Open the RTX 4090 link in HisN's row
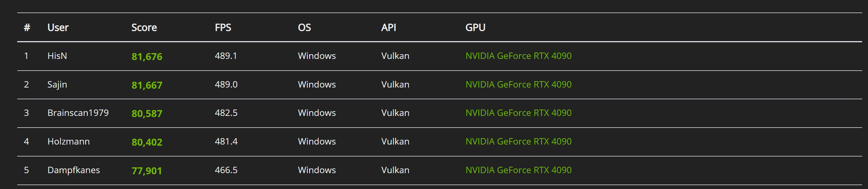The height and width of the screenshot is (189, 868). pos(518,56)
